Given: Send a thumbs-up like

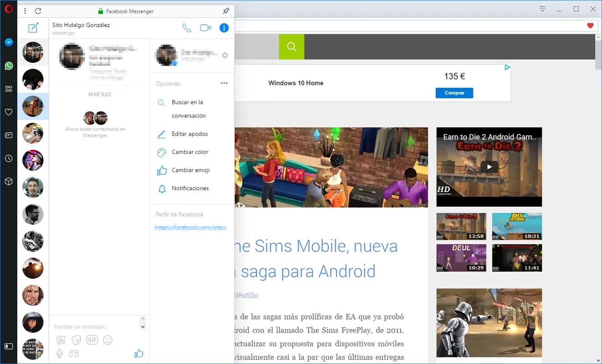Looking at the screenshot, I should 139,353.
